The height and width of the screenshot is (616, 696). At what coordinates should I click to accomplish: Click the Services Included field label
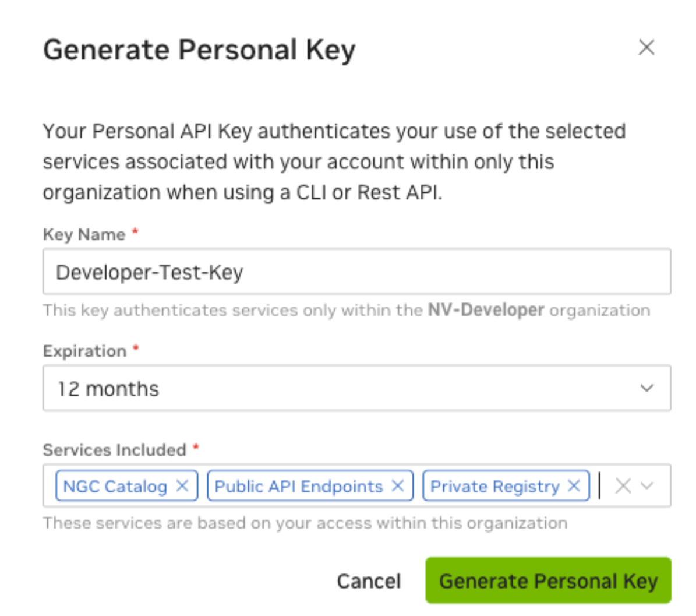coord(114,450)
